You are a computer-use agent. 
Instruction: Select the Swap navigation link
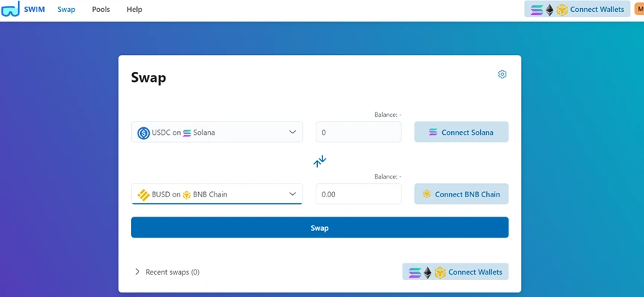point(66,10)
